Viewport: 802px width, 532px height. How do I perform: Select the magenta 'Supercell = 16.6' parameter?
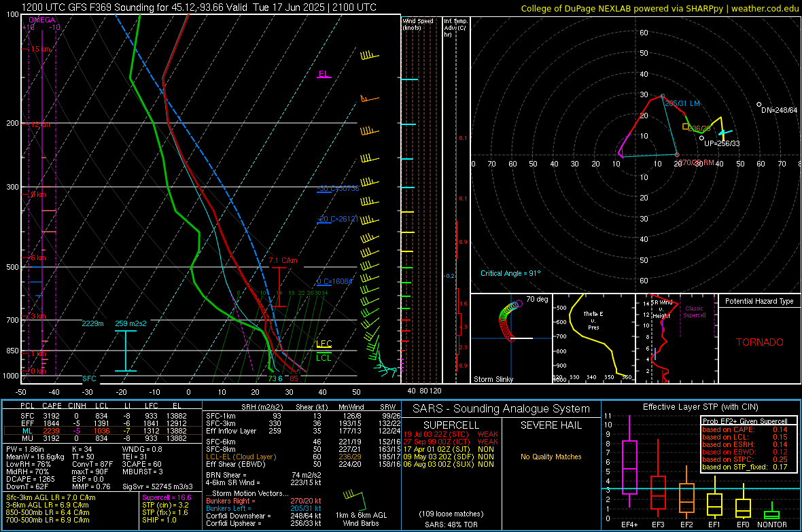click(167, 497)
